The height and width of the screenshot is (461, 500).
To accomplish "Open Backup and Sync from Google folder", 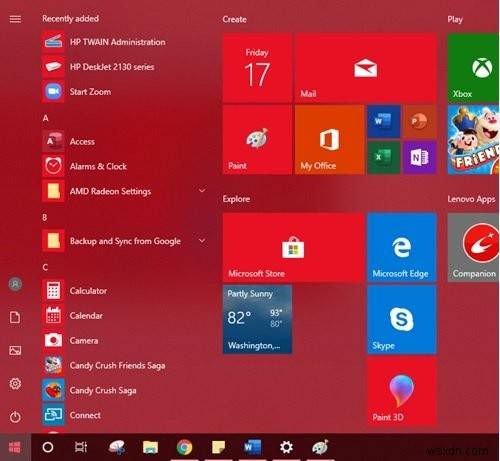I will (x=125, y=241).
